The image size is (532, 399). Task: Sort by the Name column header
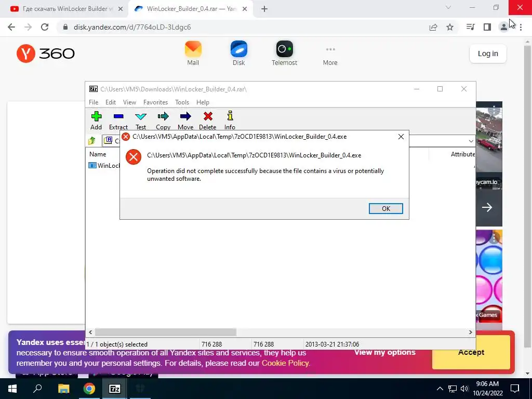point(98,154)
